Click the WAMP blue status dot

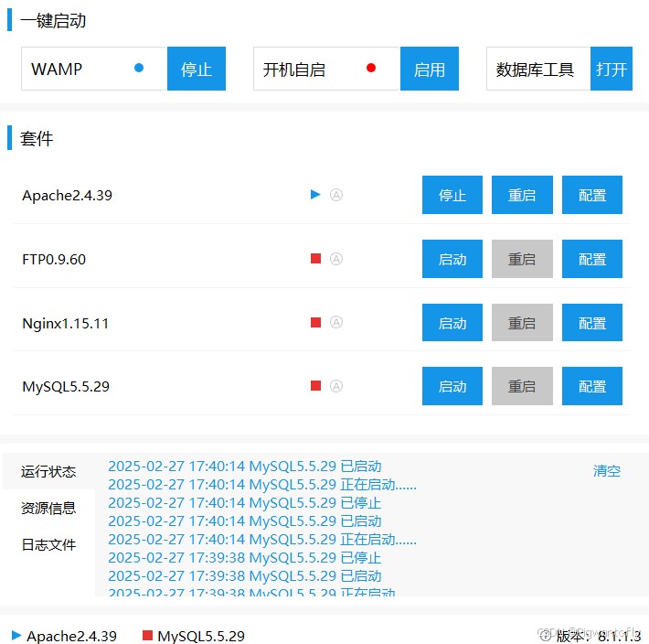[x=139, y=68]
